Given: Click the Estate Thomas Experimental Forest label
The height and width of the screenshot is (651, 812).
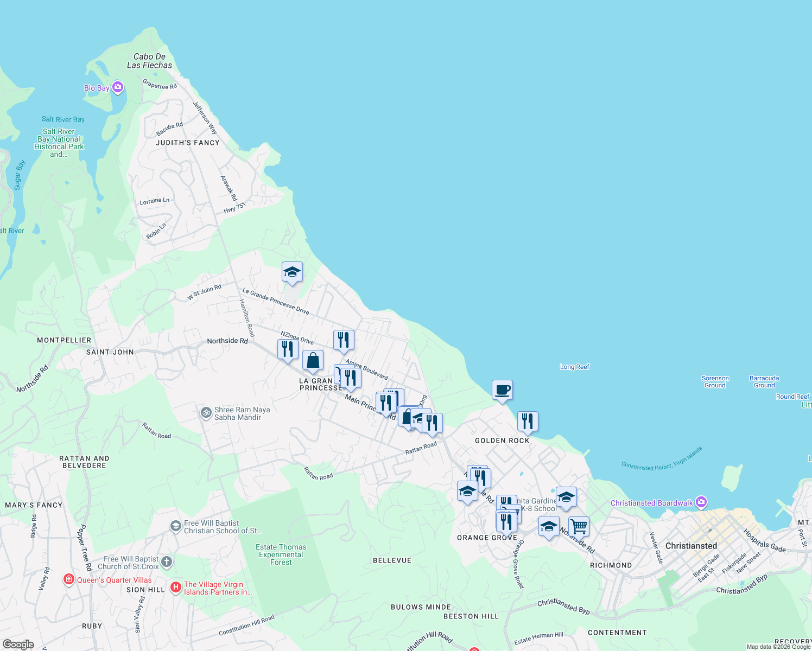Looking at the screenshot, I should coord(281,554).
